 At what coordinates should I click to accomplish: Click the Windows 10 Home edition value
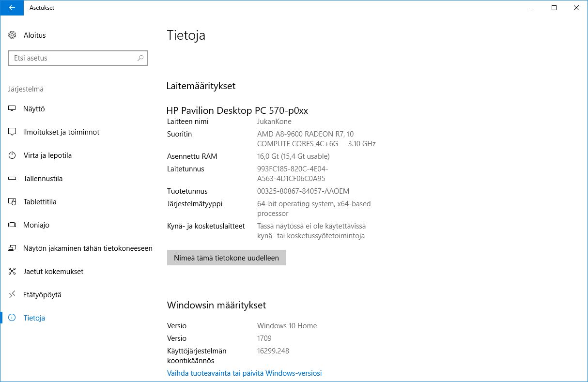pos(287,326)
